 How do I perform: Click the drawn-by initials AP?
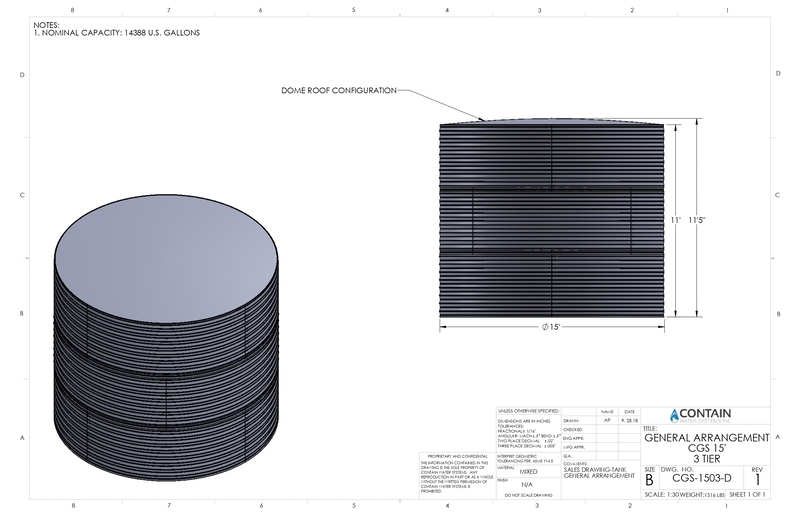(607, 421)
